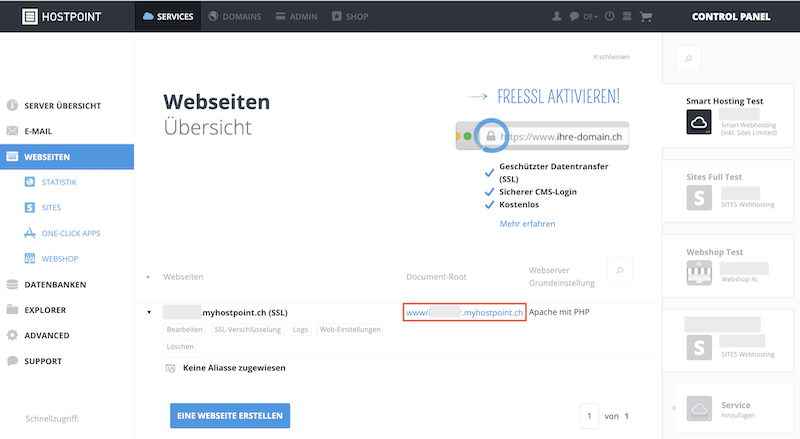Click the Support speech bubble icon
Viewport: 800px width, 439px height.
[12, 360]
